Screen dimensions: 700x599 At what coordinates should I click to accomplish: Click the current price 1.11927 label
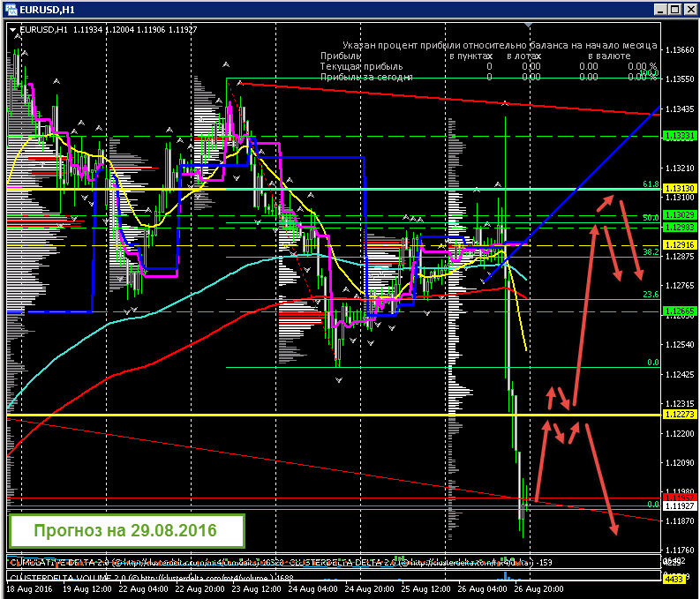click(x=680, y=505)
